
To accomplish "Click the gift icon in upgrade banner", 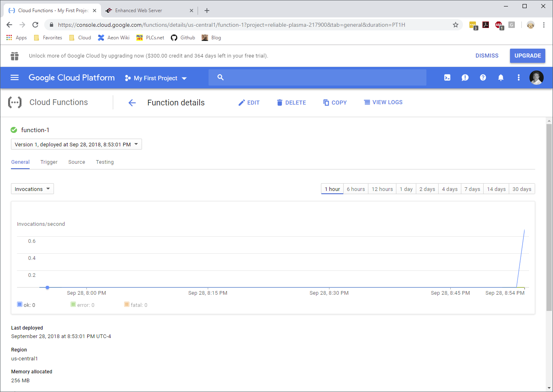I will [15, 56].
